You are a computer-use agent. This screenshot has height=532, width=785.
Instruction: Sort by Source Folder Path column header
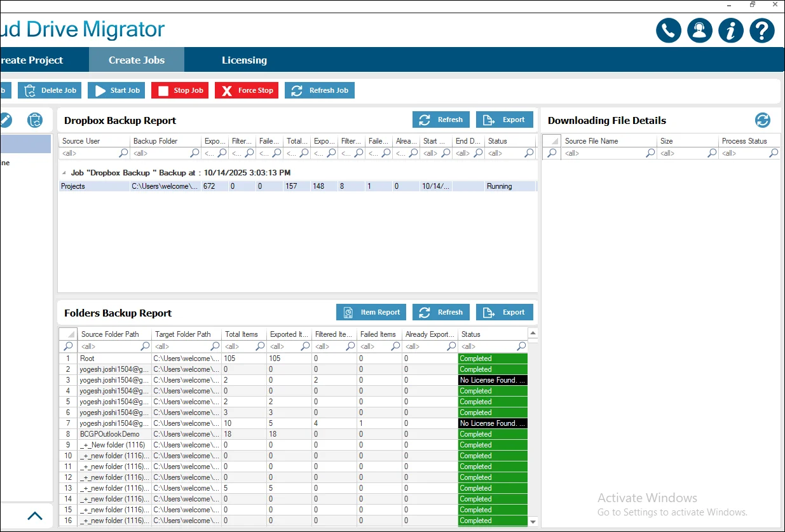[x=115, y=334]
